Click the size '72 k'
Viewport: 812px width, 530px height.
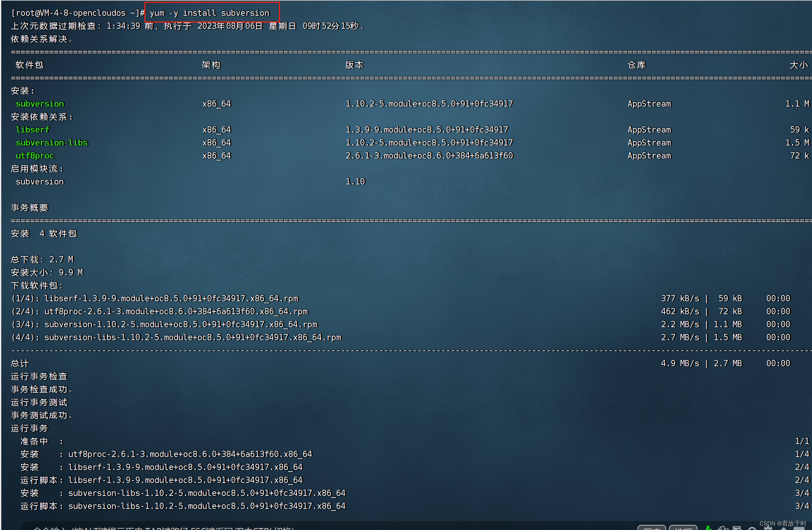[800, 156]
